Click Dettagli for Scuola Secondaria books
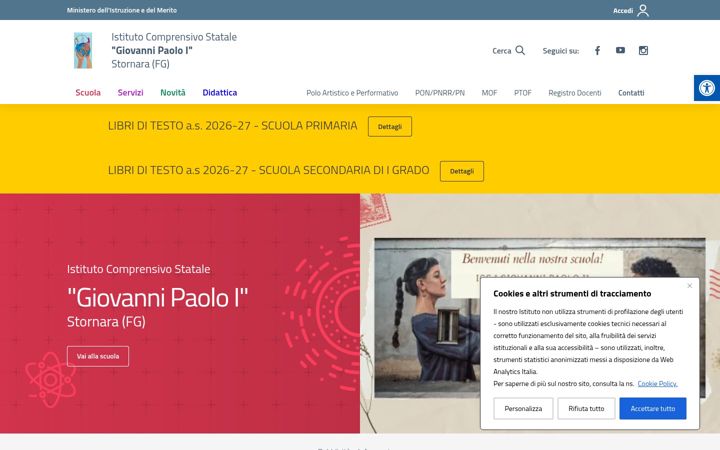 coord(462,171)
